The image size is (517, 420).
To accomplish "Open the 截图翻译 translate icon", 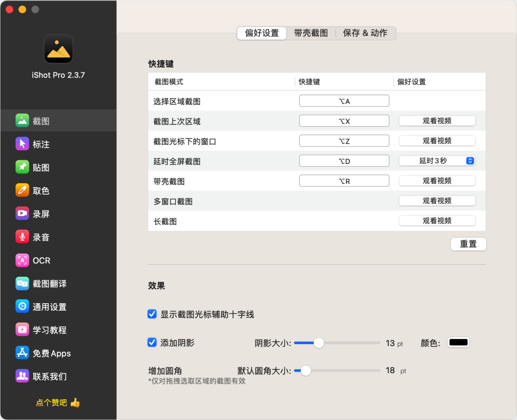I will pos(22,283).
